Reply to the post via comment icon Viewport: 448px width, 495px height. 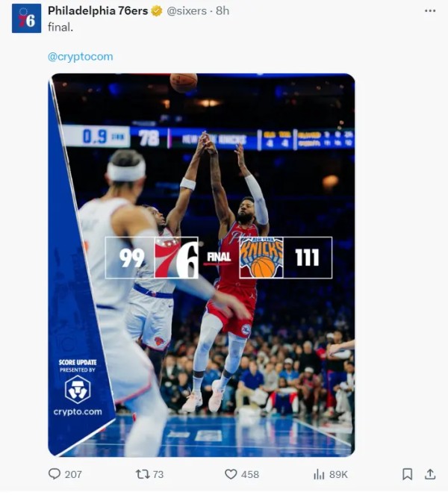[x=55, y=474]
